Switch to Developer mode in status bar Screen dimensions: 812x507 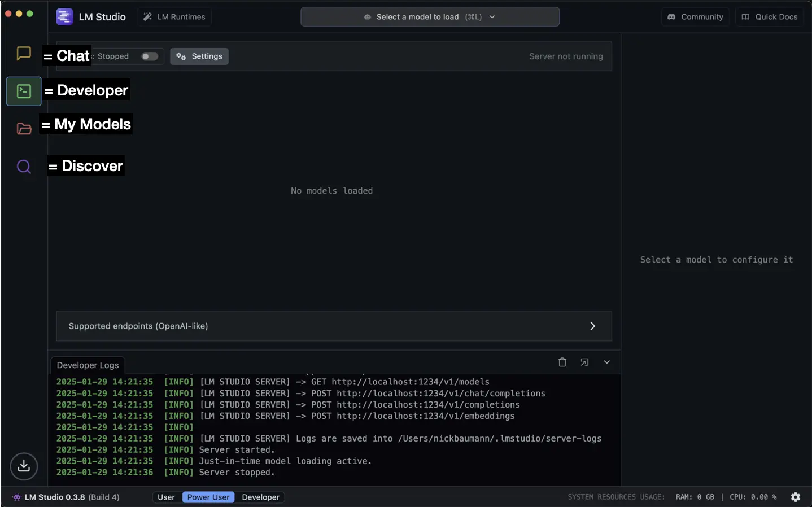pyautogui.click(x=260, y=497)
